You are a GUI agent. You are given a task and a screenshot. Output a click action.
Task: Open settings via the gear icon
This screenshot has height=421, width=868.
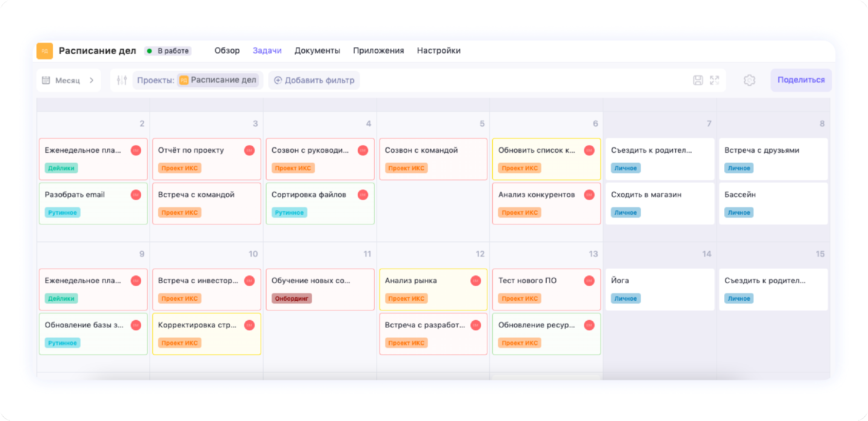click(749, 80)
